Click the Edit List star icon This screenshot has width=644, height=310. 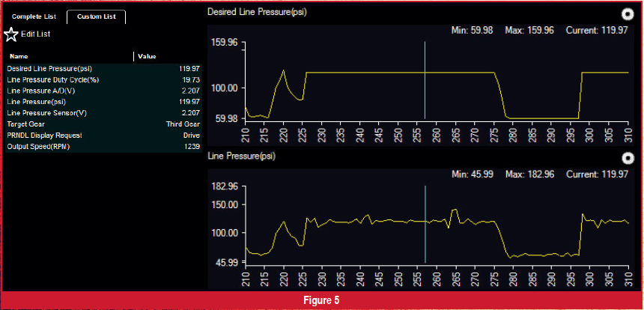[x=11, y=34]
